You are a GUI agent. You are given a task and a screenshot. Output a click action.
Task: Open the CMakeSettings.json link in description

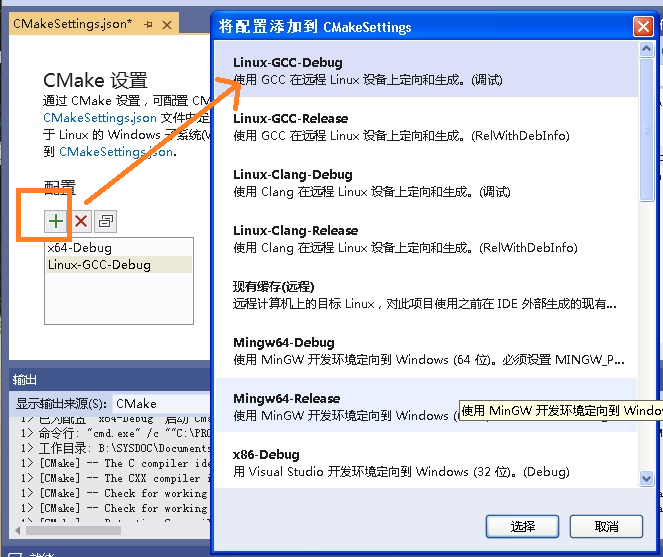[100, 118]
